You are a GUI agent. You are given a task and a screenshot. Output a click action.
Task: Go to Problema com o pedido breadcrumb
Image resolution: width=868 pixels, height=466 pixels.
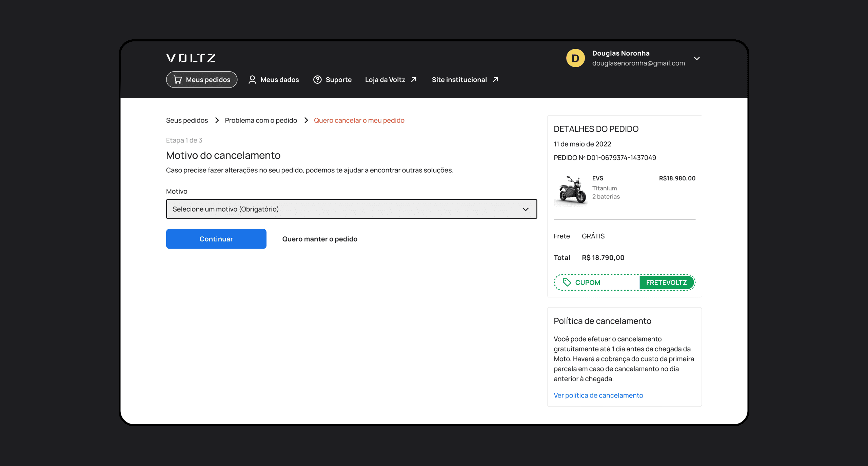pyautogui.click(x=261, y=120)
